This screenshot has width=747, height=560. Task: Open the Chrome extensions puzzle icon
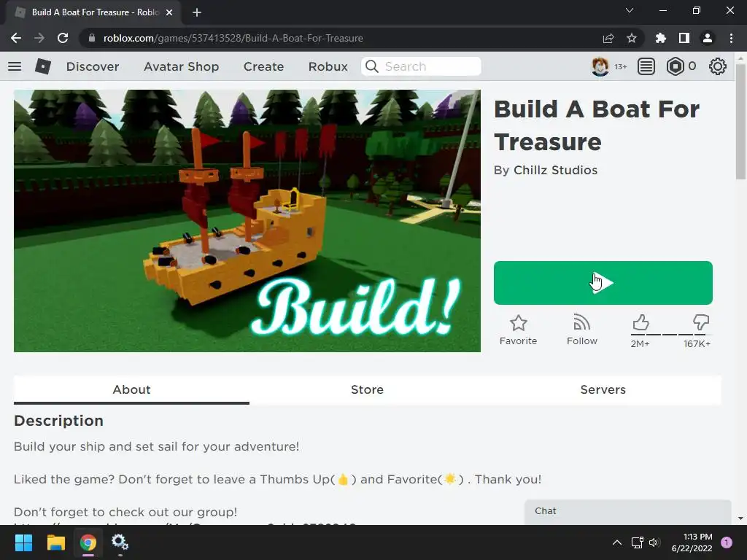[660, 38]
